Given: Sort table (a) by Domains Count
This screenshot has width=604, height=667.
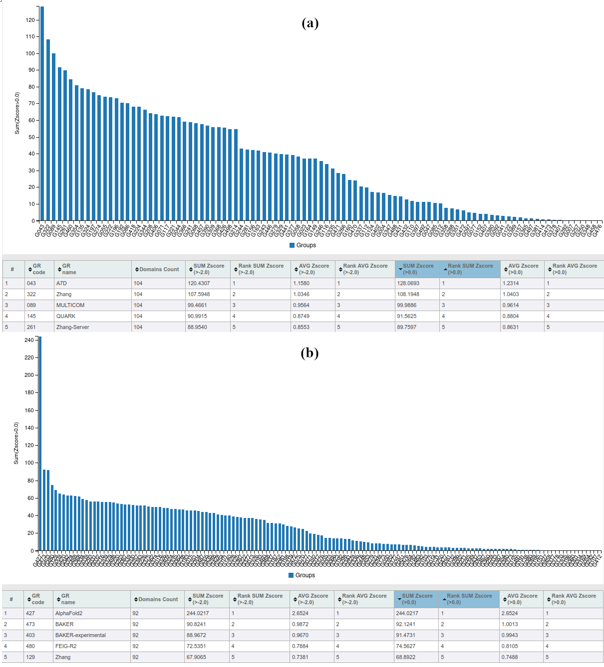Looking at the screenshot, I should [157, 269].
